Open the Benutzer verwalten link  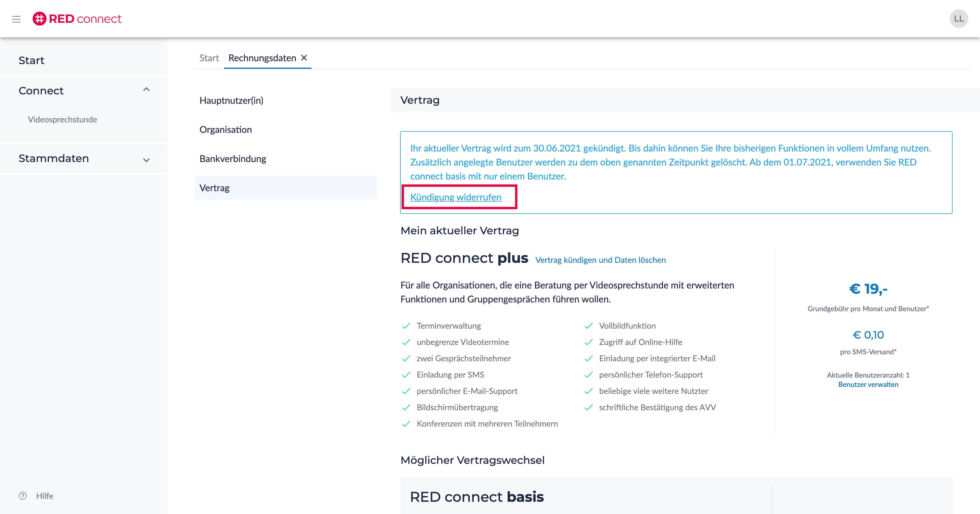(x=868, y=384)
